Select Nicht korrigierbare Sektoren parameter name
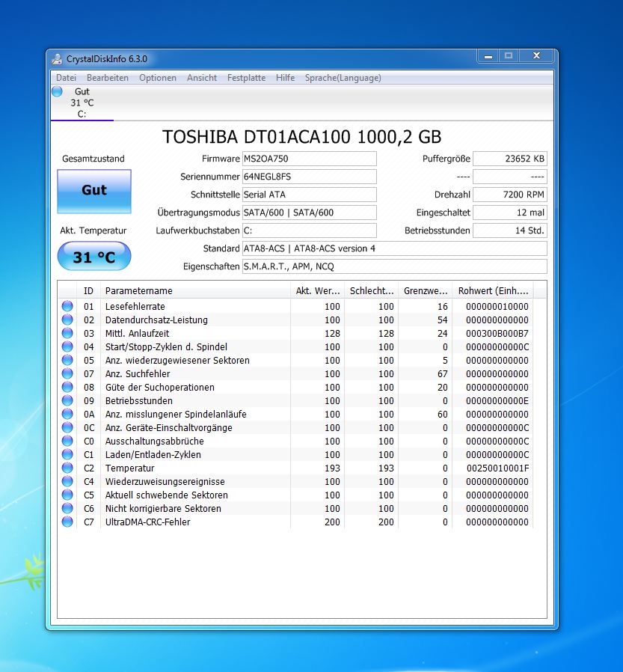This screenshot has height=672, width=623. tap(163, 508)
